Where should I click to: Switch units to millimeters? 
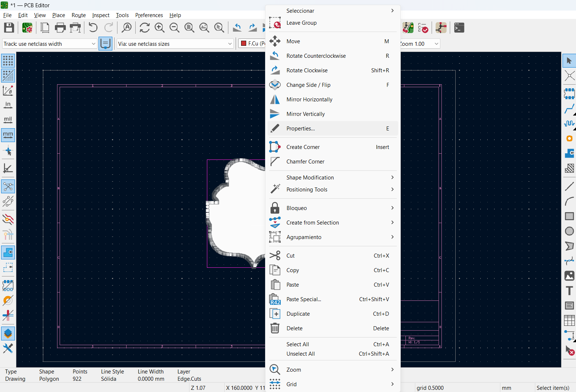8,135
